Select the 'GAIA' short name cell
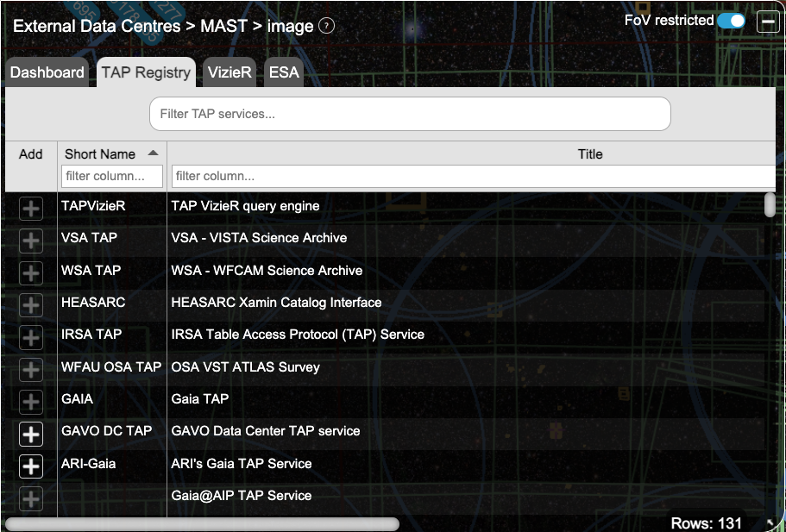 coord(77,398)
